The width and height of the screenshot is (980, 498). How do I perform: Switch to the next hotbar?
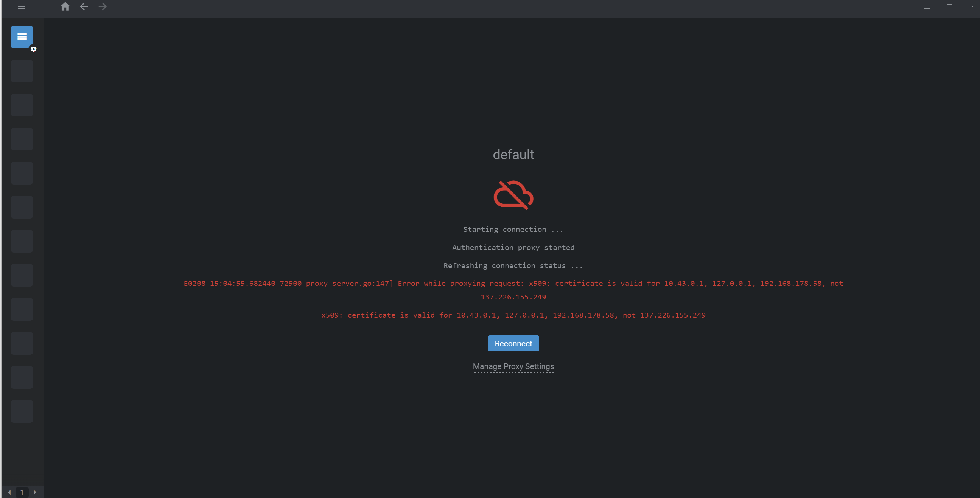click(x=35, y=492)
